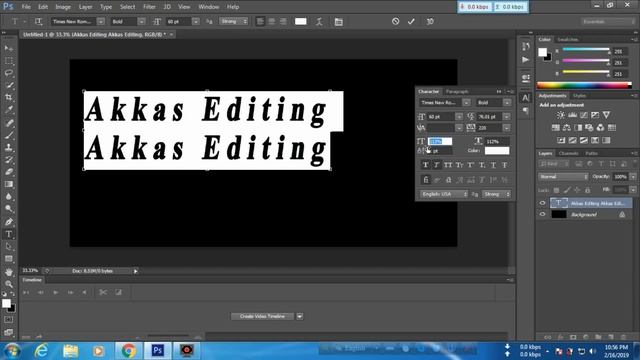
Task: Select the Pen tool
Action: tap(9, 222)
